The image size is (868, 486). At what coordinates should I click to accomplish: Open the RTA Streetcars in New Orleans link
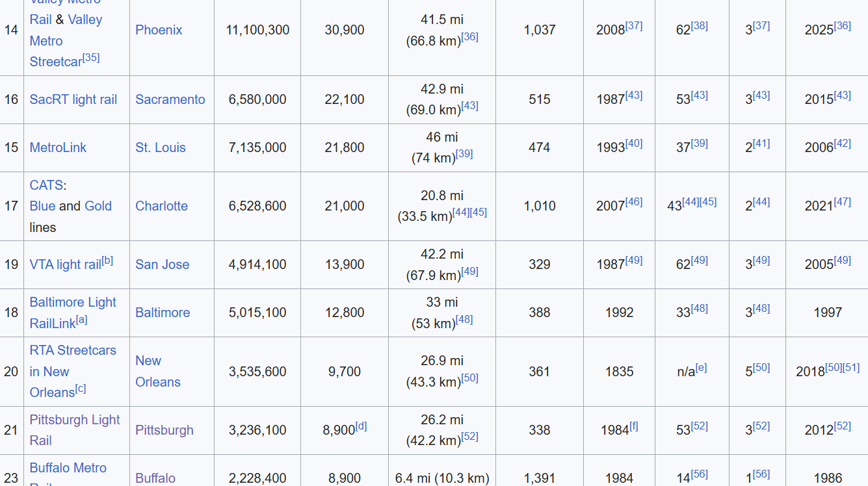point(73,371)
